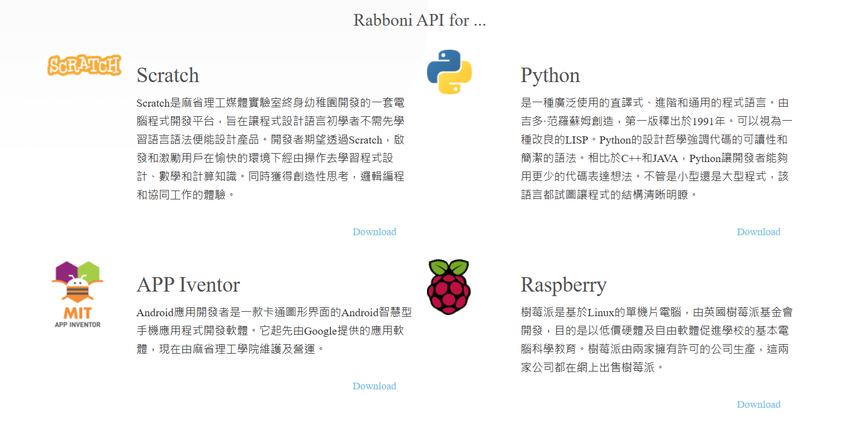Open the Raspberry Download link
Viewport: 868px width, 438px height.
[758, 404]
